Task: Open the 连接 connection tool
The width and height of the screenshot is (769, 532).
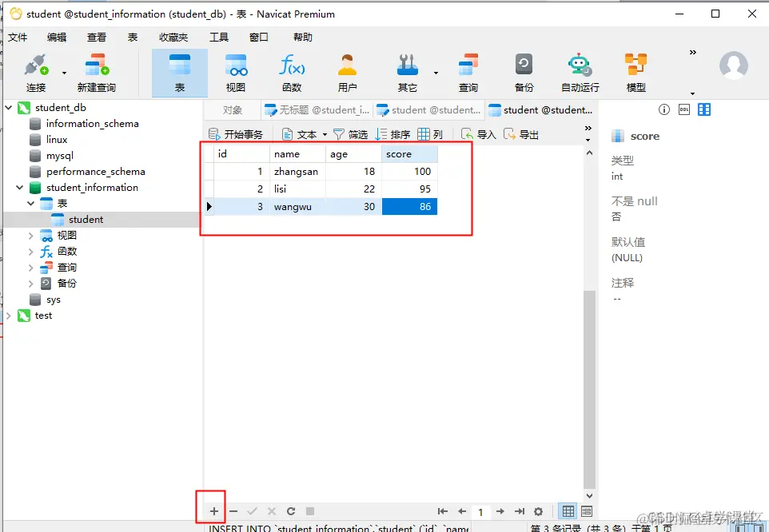Action: 36,73
